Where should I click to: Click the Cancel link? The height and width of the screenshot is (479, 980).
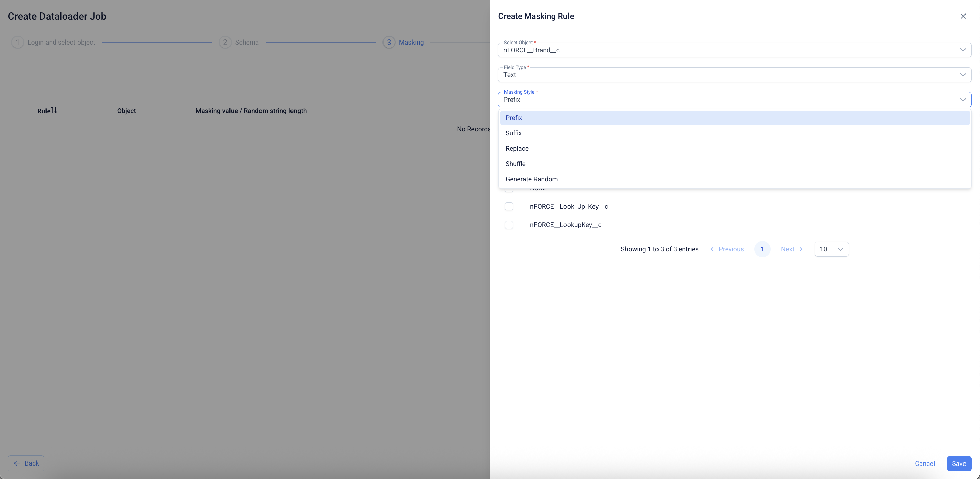[924, 463]
